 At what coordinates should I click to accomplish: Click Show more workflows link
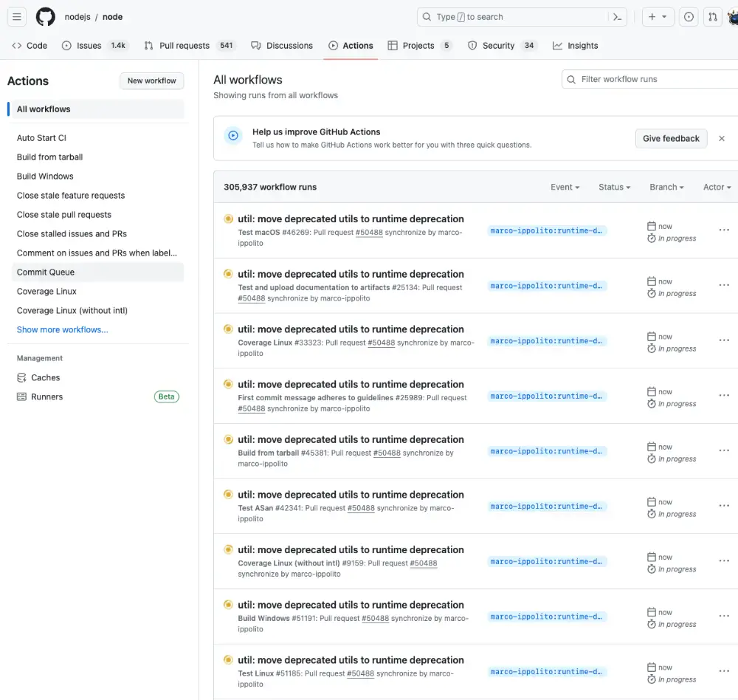coord(63,330)
